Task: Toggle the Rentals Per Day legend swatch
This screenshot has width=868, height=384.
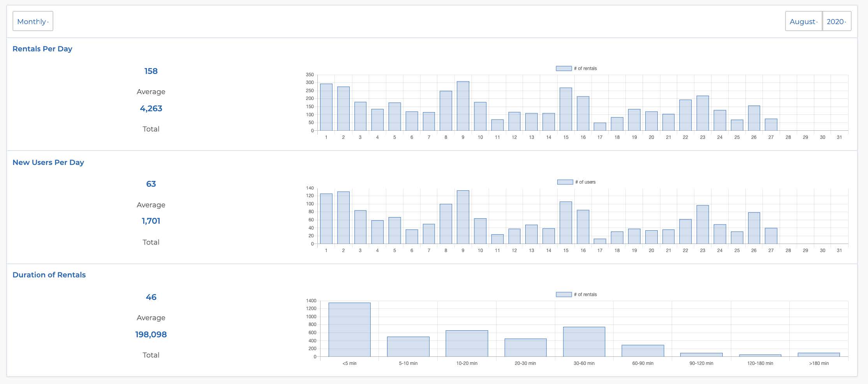Action: point(563,68)
